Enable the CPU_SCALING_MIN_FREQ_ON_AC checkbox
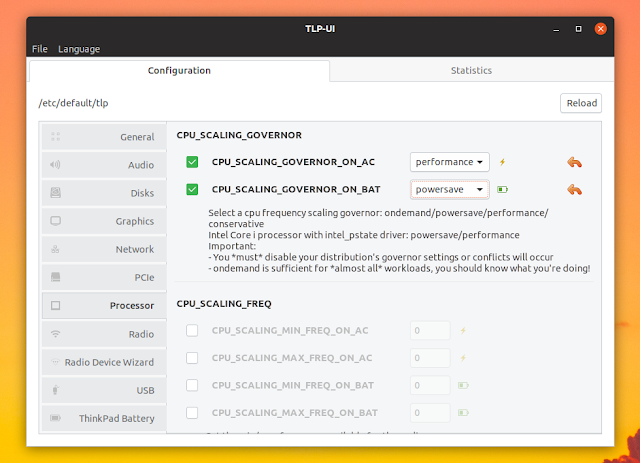Screen dimensions: 640x463 pos(192,330)
